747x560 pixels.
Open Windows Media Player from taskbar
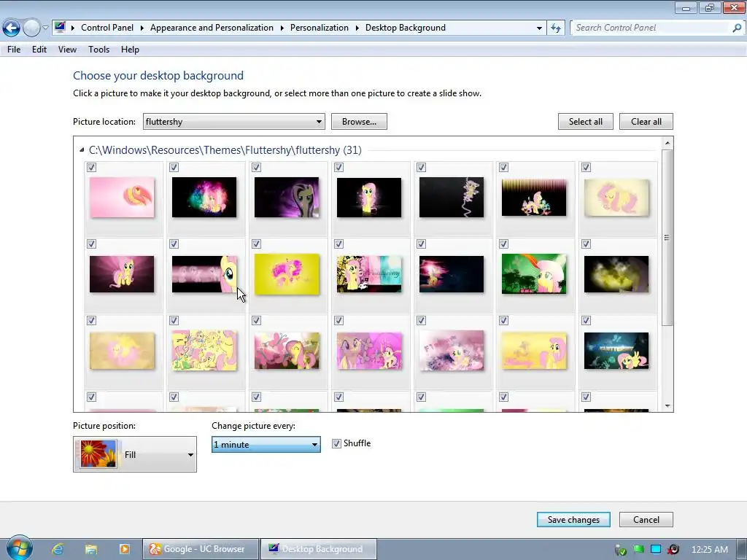[124, 549]
